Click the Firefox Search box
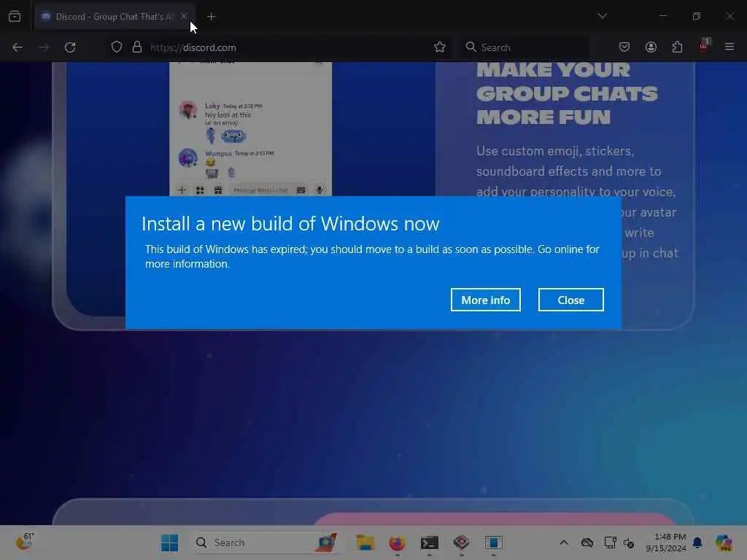The width and height of the screenshot is (747, 560). pyautogui.click(x=524, y=47)
